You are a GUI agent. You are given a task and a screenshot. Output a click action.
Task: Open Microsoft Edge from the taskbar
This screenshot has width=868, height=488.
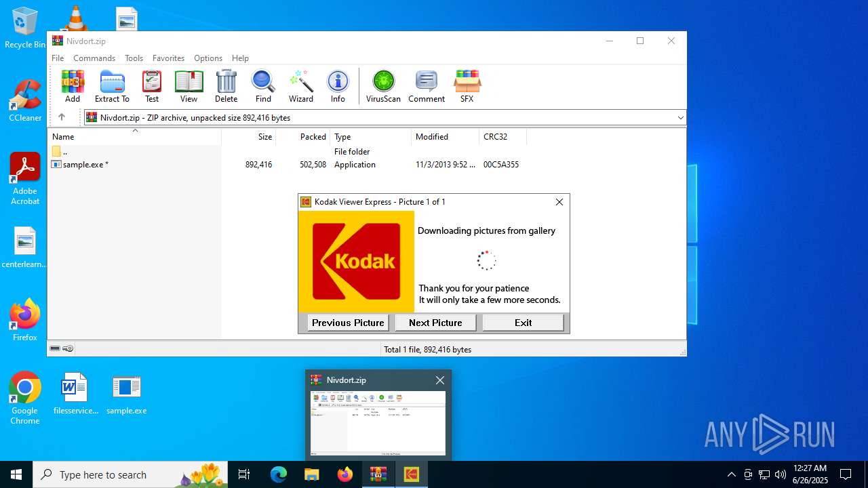279,474
